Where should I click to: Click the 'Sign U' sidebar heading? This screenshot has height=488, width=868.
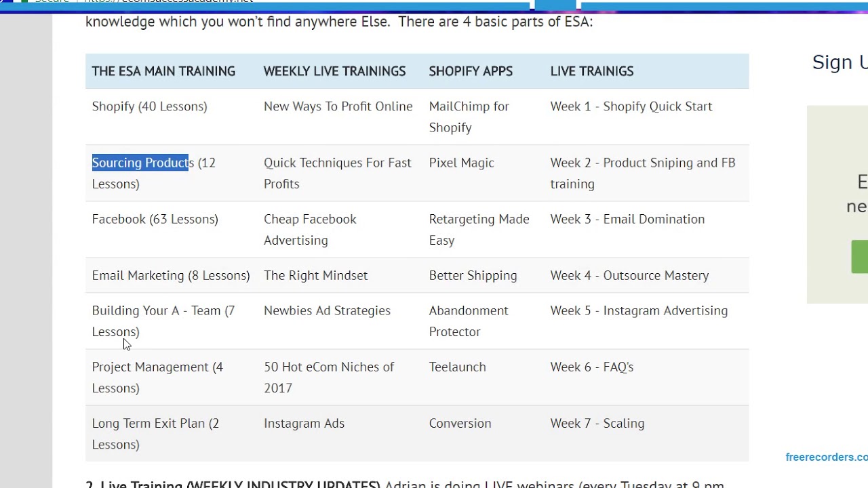[840, 62]
